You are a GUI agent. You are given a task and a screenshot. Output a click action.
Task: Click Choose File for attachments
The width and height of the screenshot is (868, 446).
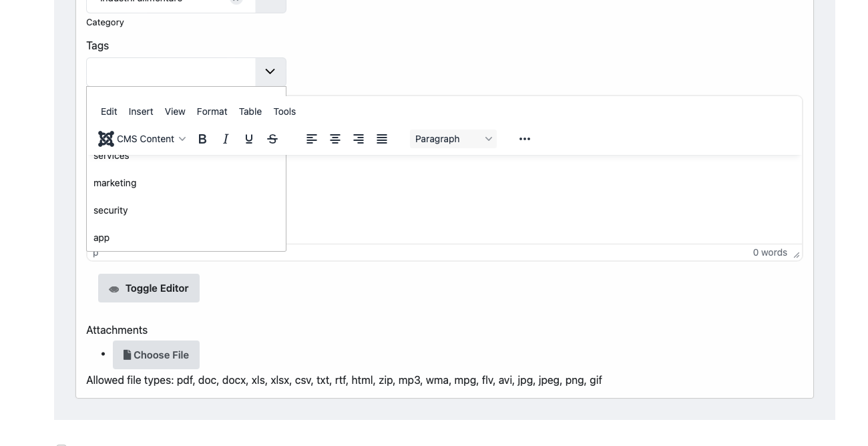click(156, 355)
